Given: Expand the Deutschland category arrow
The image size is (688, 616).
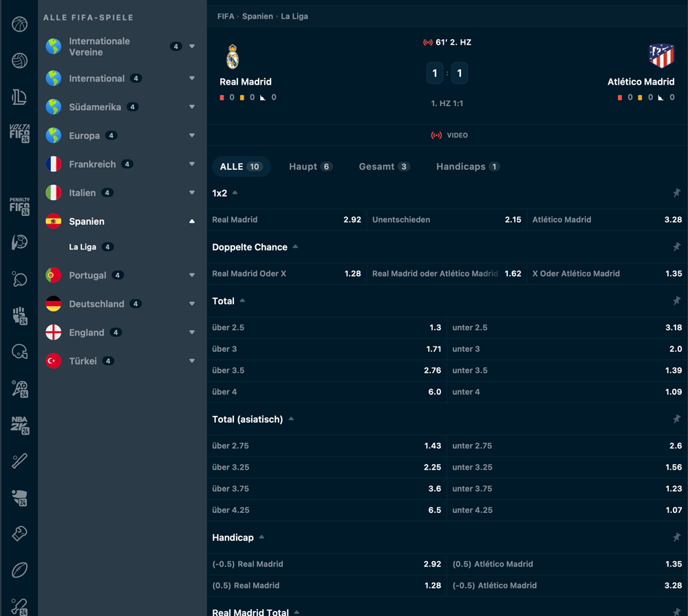Looking at the screenshot, I should coord(192,303).
